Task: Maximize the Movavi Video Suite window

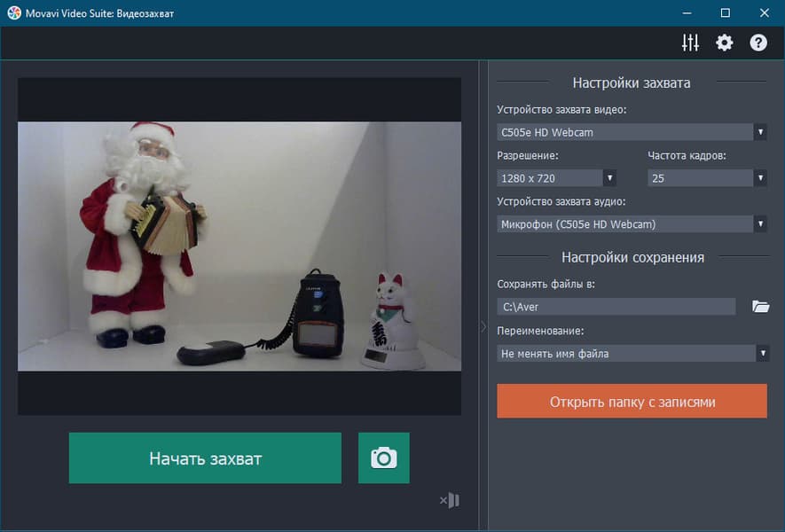Action: pyautogui.click(x=725, y=13)
